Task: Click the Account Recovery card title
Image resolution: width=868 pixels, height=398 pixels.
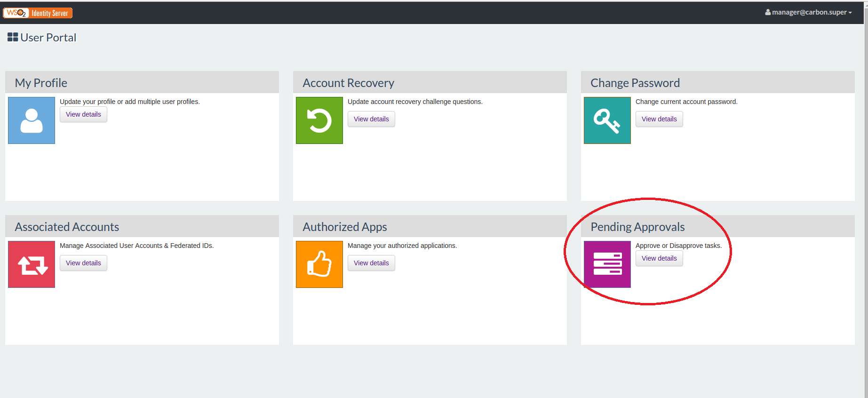Action: 348,83
